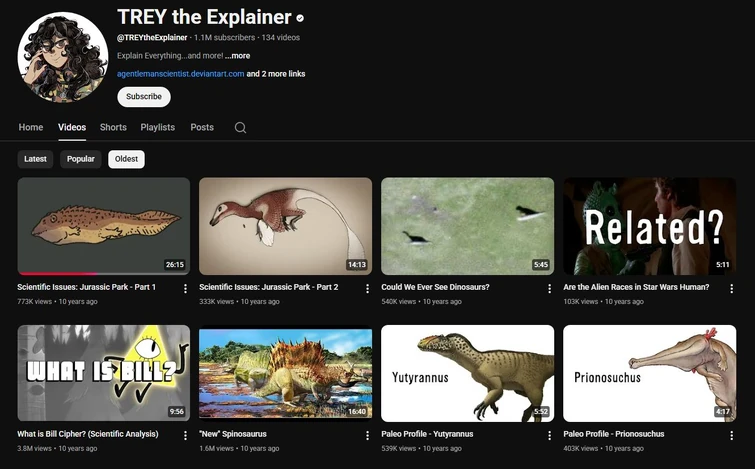Click the channel search magnifier icon

click(240, 128)
